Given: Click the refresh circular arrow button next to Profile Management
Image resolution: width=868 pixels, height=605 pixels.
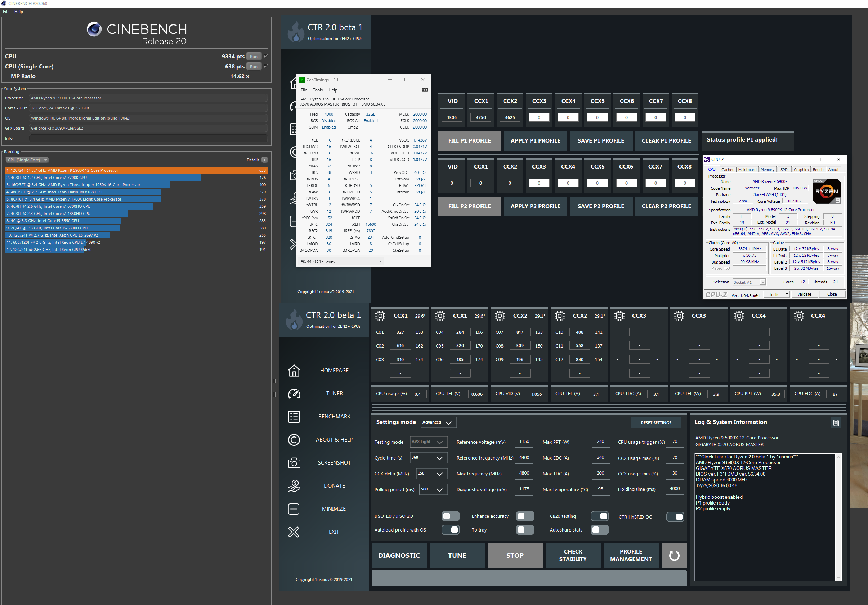Looking at the screenshot, I should (674, 556).
